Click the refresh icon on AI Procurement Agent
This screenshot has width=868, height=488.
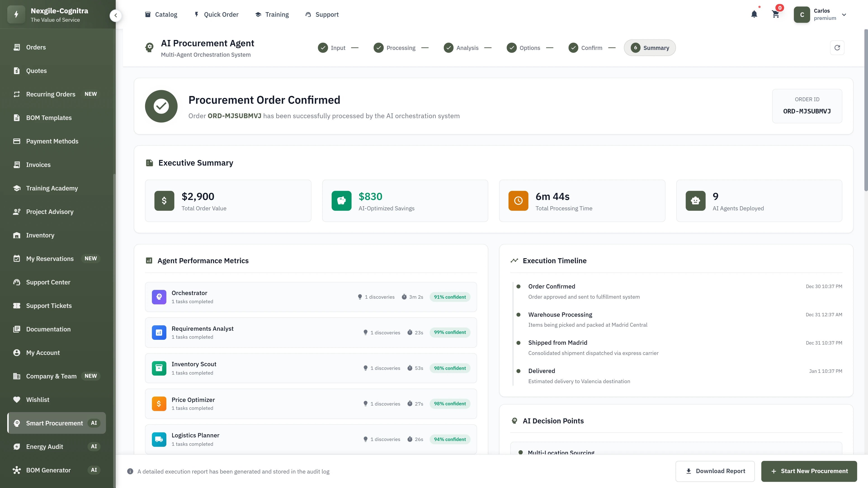(837, 47)
